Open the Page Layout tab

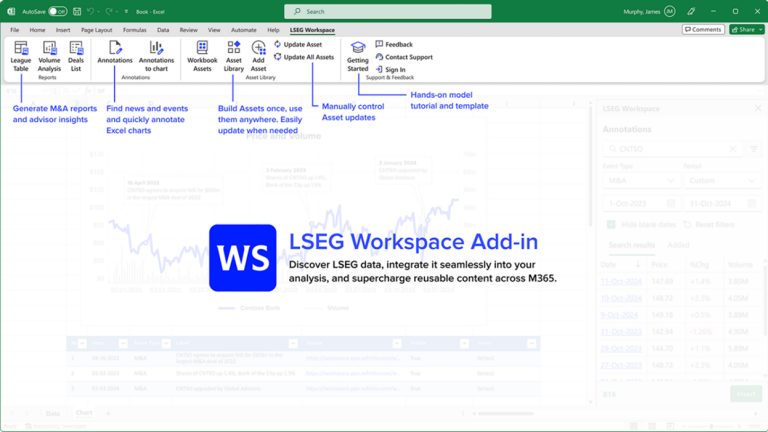pos(96,30)
